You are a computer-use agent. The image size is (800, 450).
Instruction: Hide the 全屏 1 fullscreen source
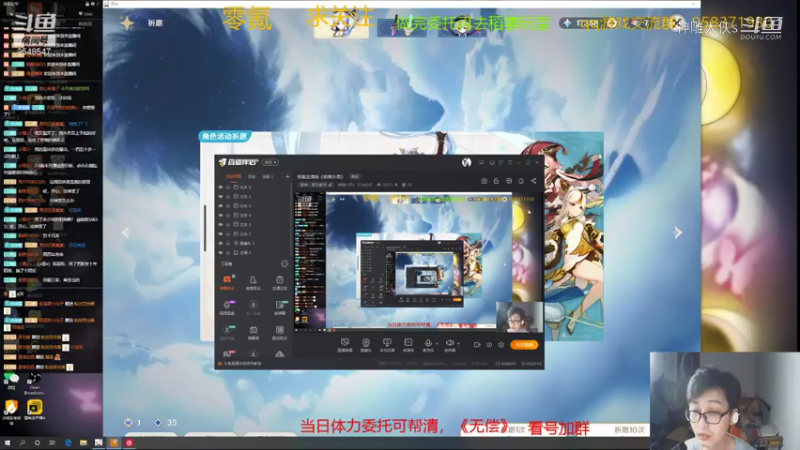pyautogui.click(x=221, y=253)
